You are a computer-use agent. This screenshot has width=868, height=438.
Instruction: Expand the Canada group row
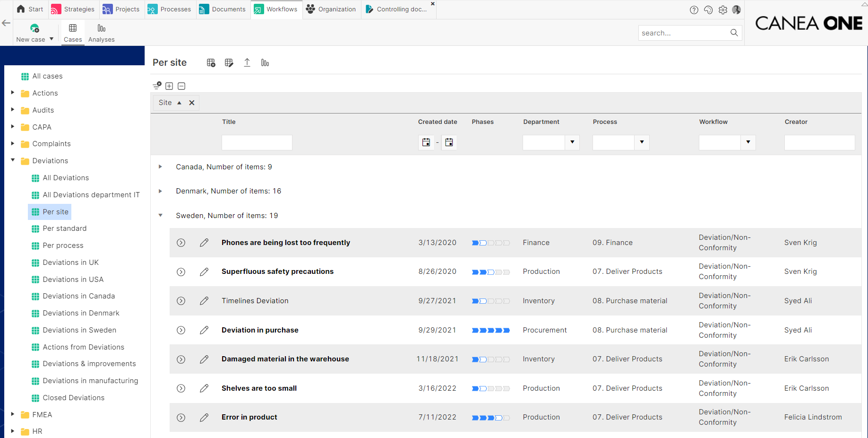pyautogui.click(x=160, y=166)
